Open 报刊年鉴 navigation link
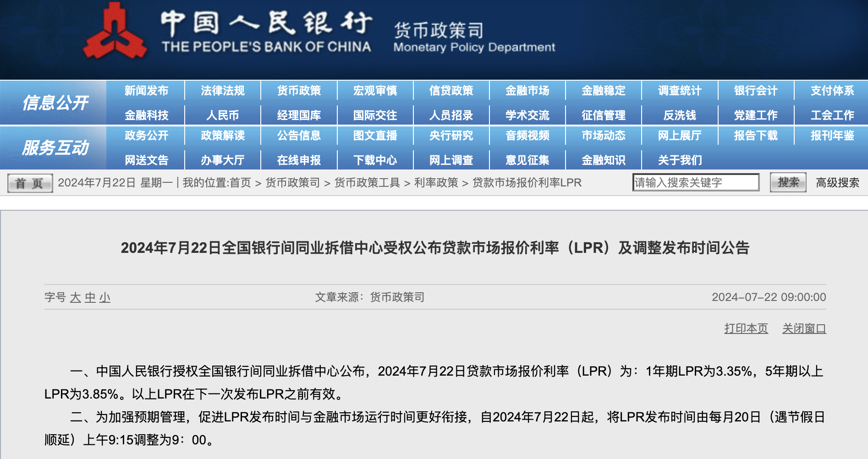This screenshot has width=868, height=459. pos(832,136)
